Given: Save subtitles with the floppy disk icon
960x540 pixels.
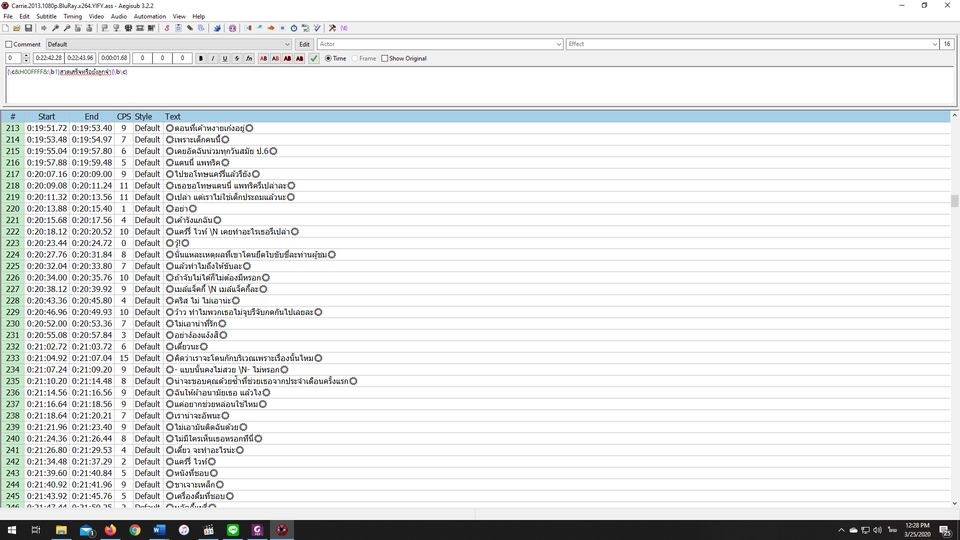Looking at the screenshot, I should coord(28,28).
